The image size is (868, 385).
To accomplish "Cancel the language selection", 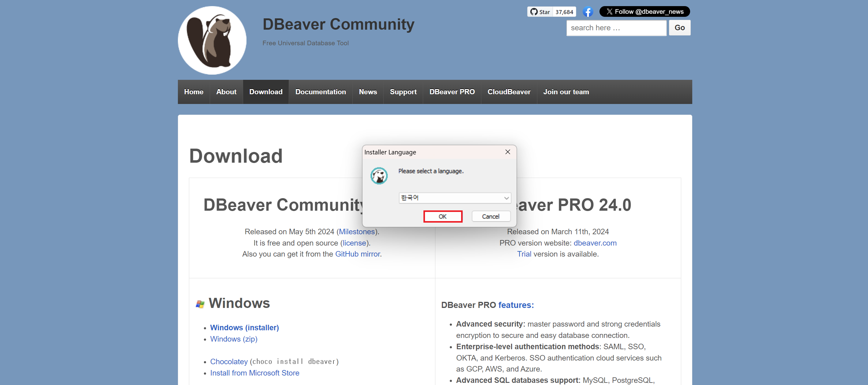I will tap(491, 217).
